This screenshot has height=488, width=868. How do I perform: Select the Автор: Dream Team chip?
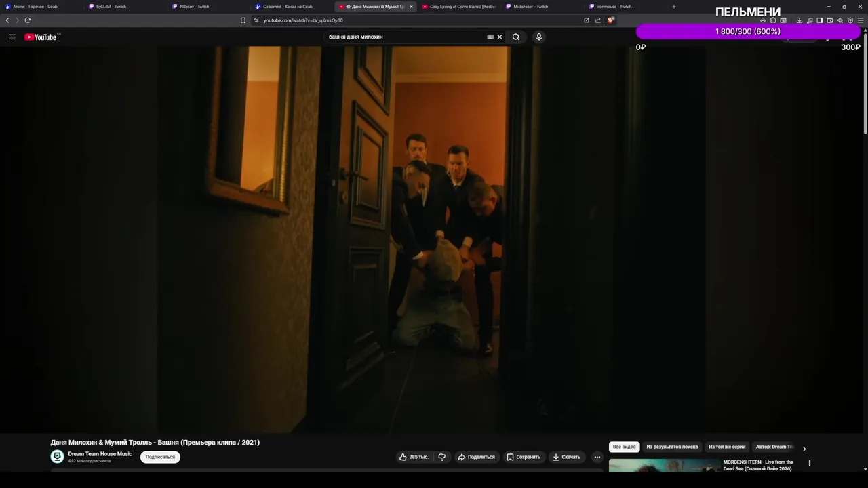[x=774, y=447]
